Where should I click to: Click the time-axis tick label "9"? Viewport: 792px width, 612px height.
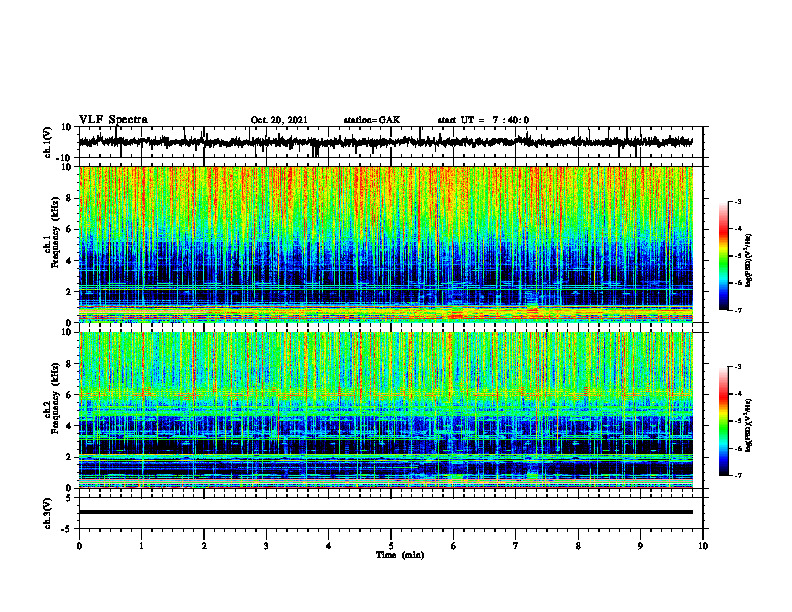tap(640, 546)
